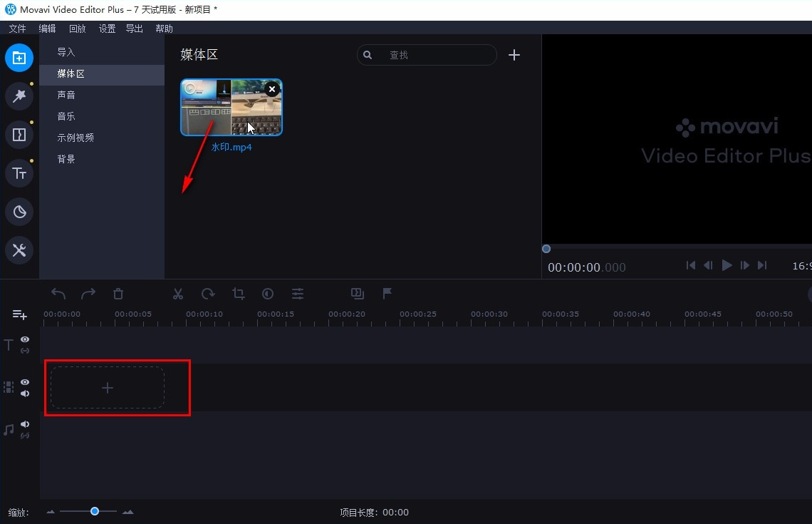Click the Add marker flag icon
Image resolution: width=812 pixels, height=524 pixels.
click(387, 294)
